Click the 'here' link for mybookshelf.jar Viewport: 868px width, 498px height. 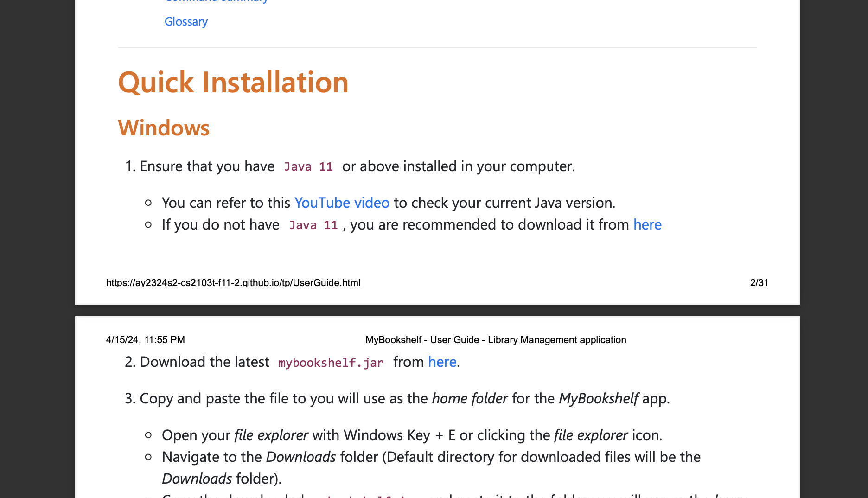click(442, 362)
